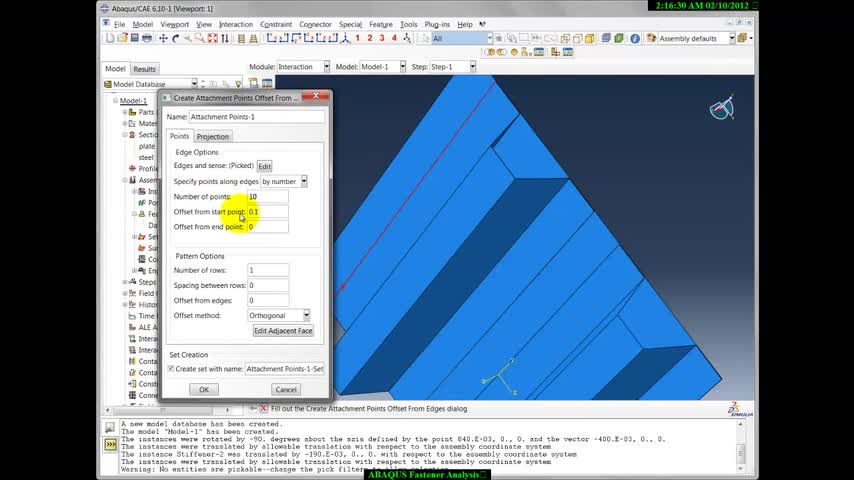Screen dimensions: 854x480
Task: Open the Viewport menu
Action: [x=174, y=25]
